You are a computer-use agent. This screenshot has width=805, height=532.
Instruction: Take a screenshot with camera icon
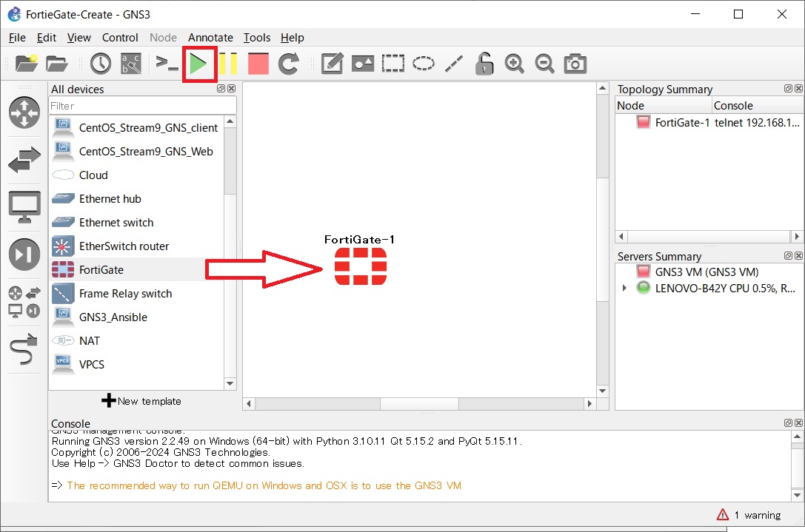(575, 64)
